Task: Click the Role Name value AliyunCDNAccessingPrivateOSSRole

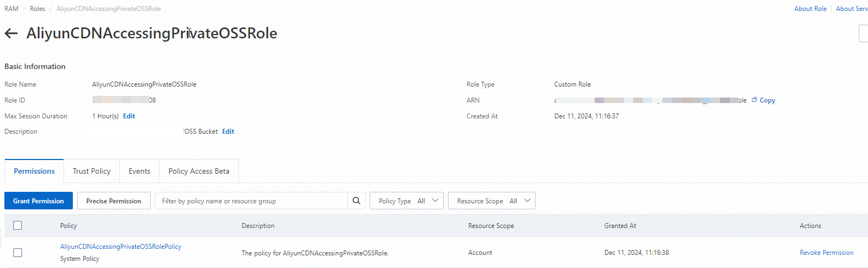Action: point(144,84)
